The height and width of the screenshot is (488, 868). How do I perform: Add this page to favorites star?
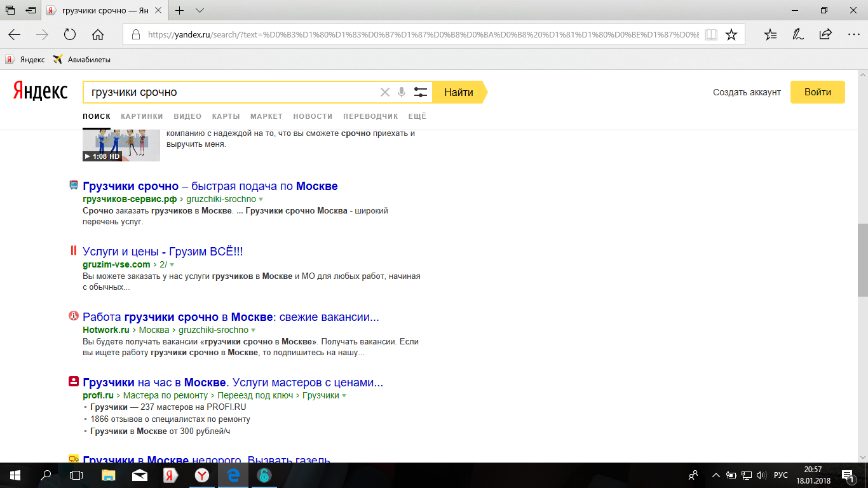pos(731,35)
